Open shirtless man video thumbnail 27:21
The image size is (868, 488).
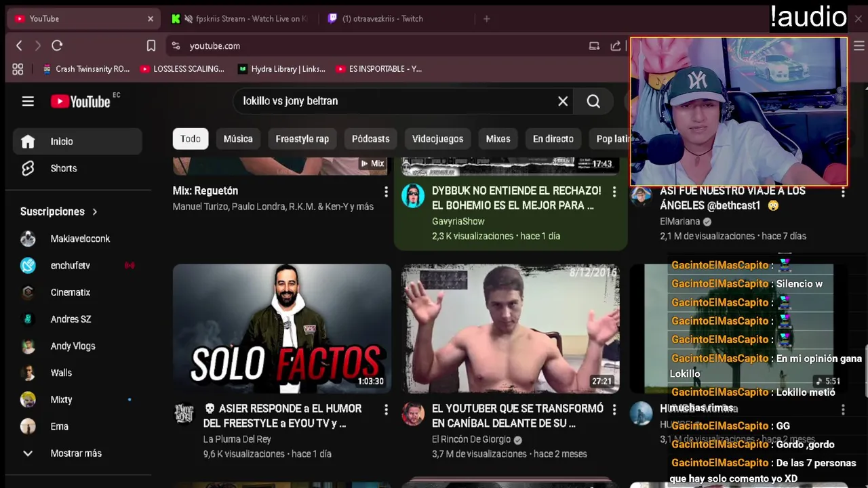coord(511,329)
